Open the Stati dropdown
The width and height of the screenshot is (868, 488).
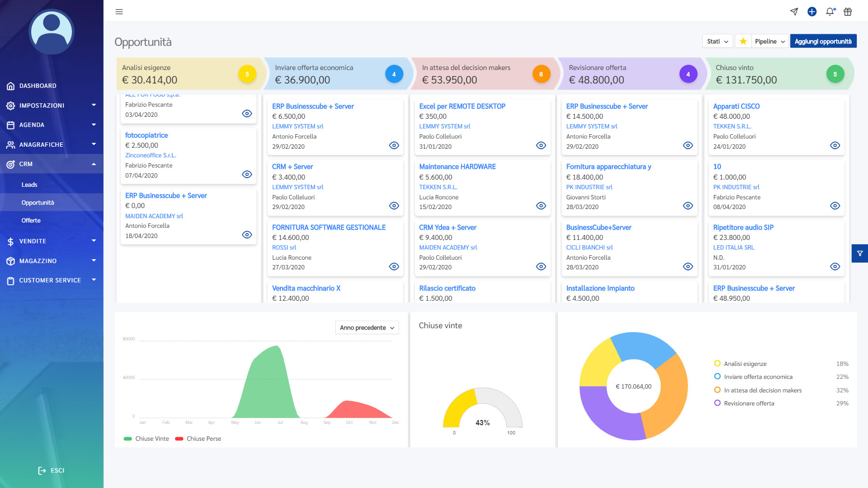[x=717, y=42]
